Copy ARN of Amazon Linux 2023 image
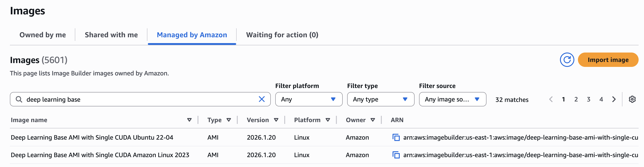 tap(397, 155)
